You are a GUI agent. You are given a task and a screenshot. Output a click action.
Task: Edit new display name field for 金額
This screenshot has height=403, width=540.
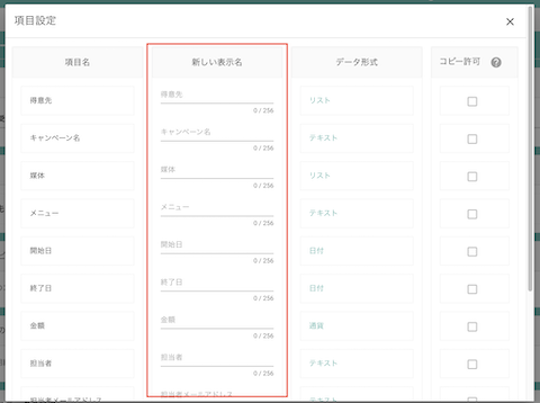click(x=217, y=320)
